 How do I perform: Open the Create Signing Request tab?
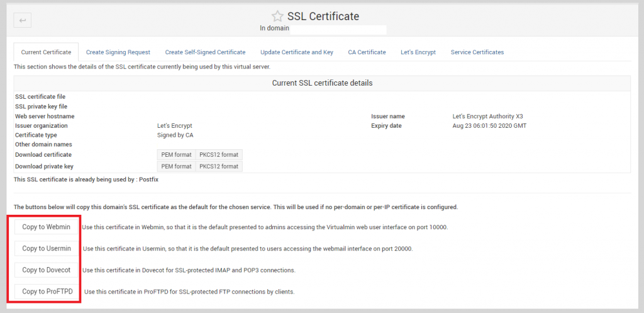click(x=118, y=52)
